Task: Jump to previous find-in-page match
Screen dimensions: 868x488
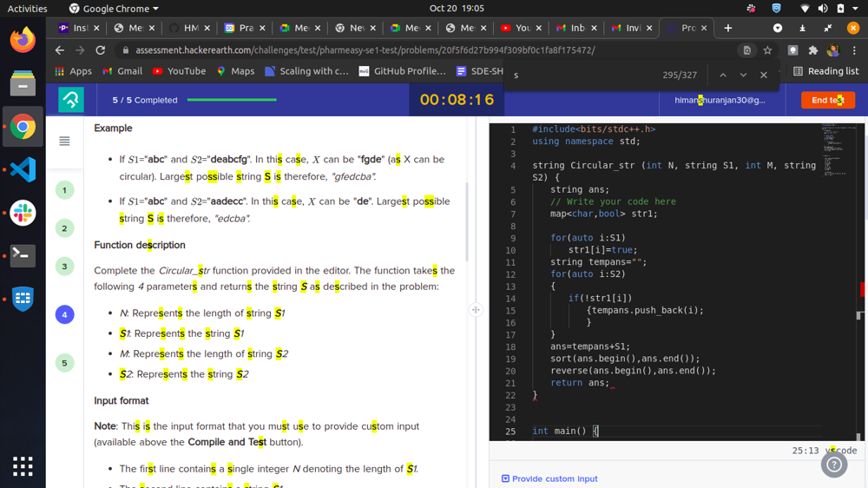Action: 723,75
